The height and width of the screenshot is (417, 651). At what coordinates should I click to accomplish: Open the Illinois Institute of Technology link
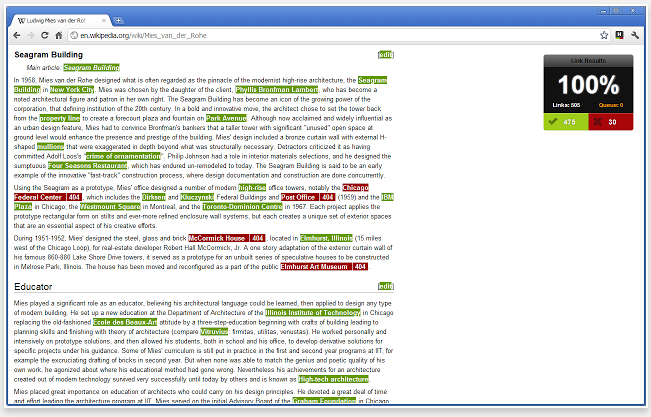tap(313, 313)
